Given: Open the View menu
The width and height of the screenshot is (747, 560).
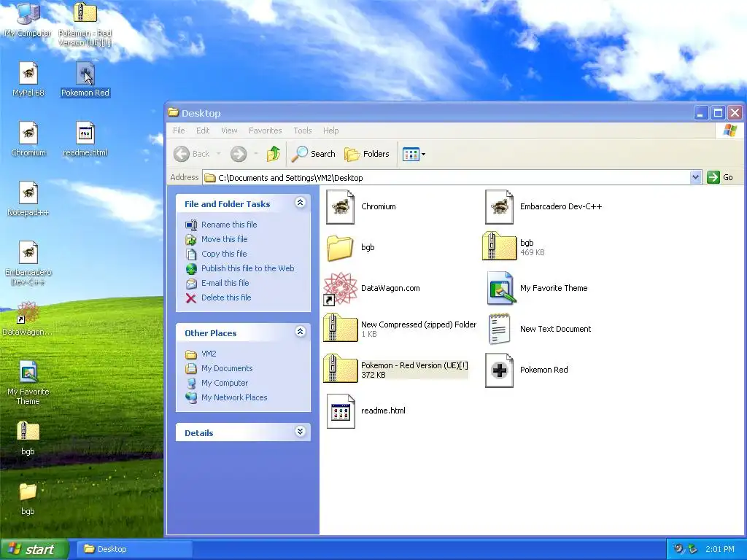Looking at the screenshot, I should point(229,131).
